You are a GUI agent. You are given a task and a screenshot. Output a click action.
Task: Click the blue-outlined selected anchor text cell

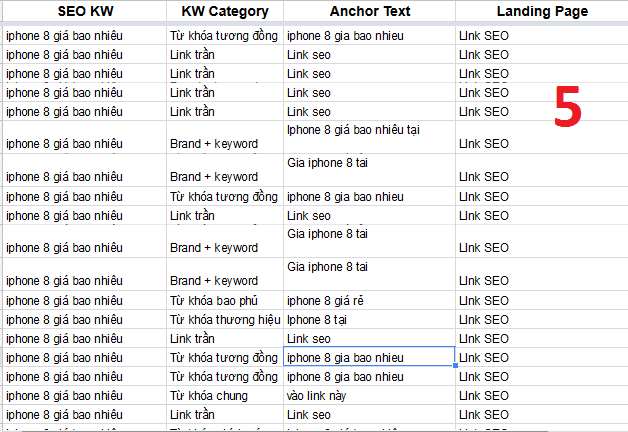[x=369, y=357]
